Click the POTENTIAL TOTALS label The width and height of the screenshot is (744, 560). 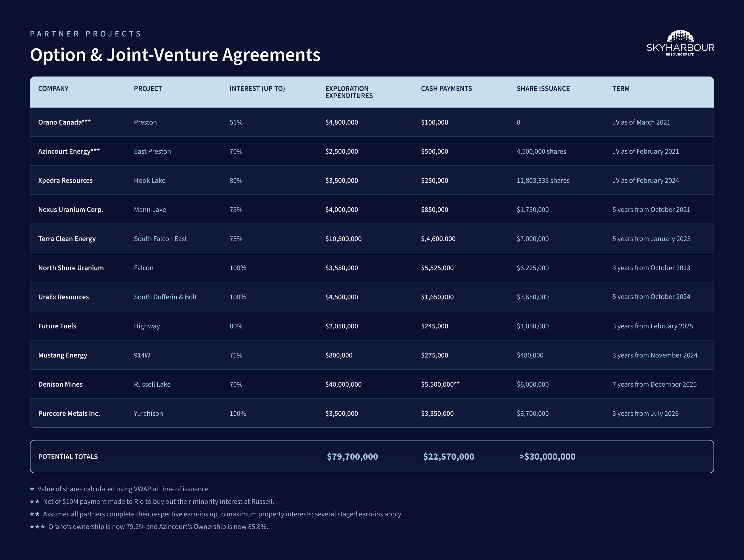[68, 456]
